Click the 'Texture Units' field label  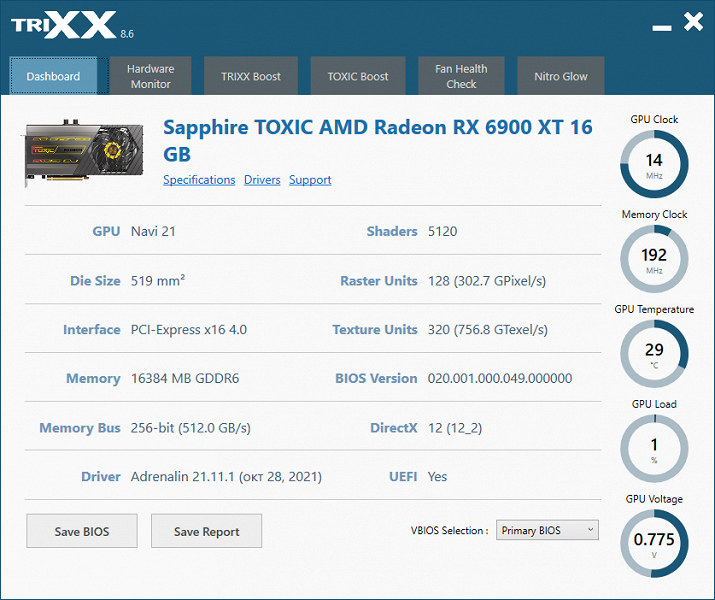coord(375,329)
